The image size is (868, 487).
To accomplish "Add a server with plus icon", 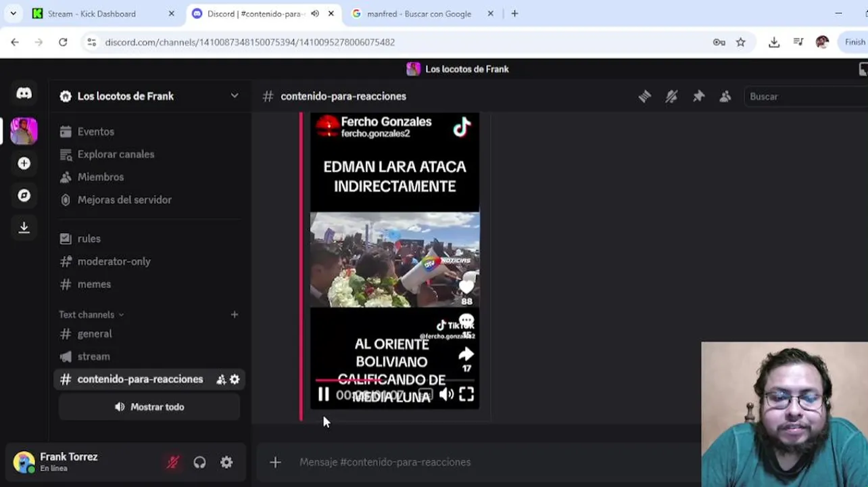I will coord(24,164).
